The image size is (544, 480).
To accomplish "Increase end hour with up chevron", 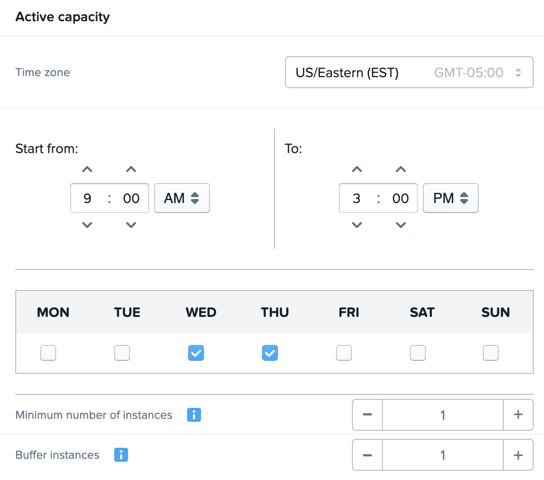I will point(357,170).
